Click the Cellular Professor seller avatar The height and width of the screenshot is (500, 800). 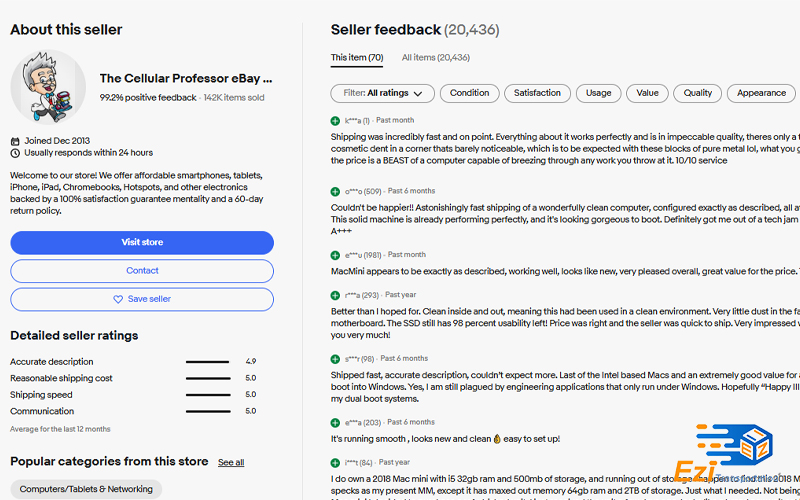click(48, 87)
